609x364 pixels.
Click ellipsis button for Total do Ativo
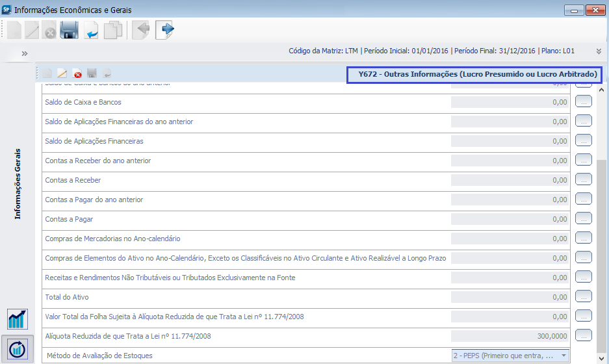click(x=583, y=297)
